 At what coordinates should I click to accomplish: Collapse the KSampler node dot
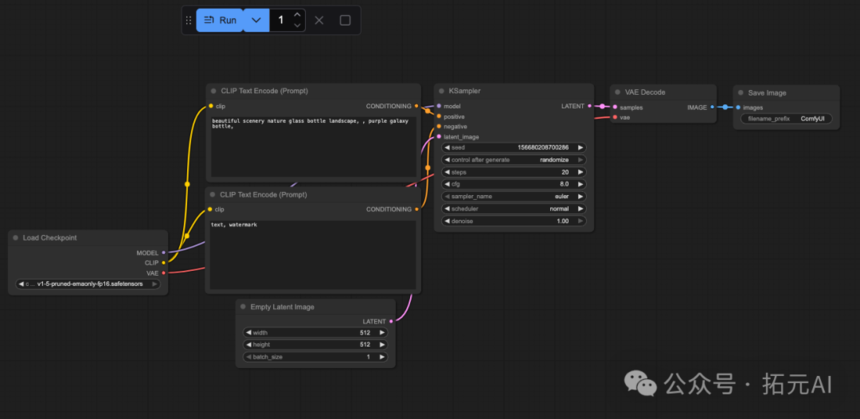(x=442, y=91)
